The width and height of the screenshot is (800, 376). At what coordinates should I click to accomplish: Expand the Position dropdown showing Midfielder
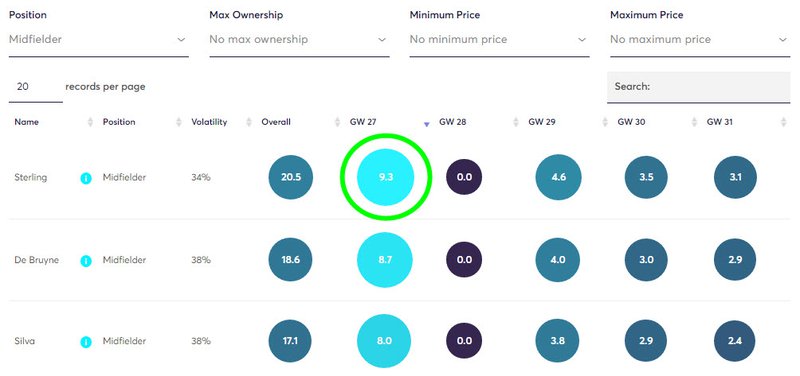98,40
